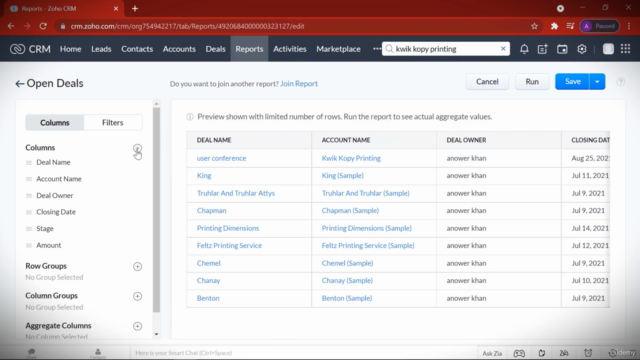Select the Deal Owner column item
The height and width of the screenshot is (360, 640).
click(x=55, y=196)
